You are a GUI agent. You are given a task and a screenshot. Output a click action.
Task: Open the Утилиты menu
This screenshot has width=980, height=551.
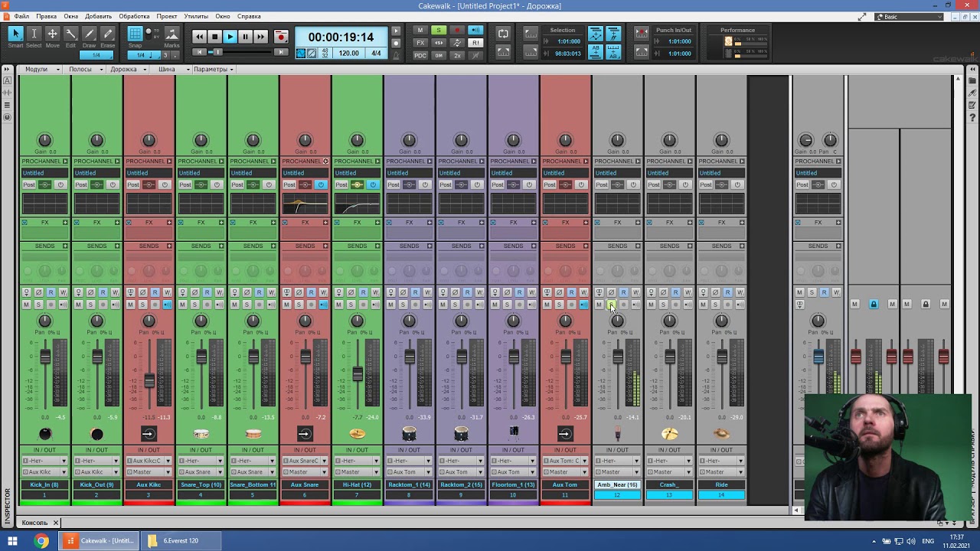196,16
